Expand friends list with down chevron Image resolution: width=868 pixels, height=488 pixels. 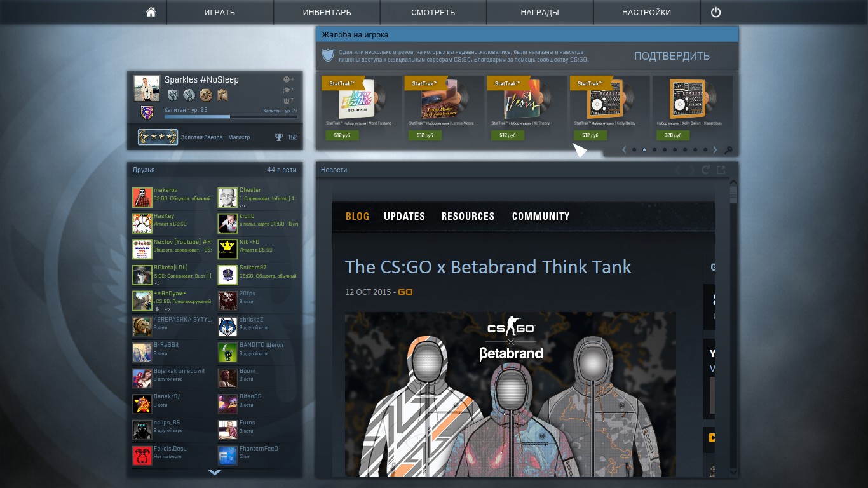215,473
